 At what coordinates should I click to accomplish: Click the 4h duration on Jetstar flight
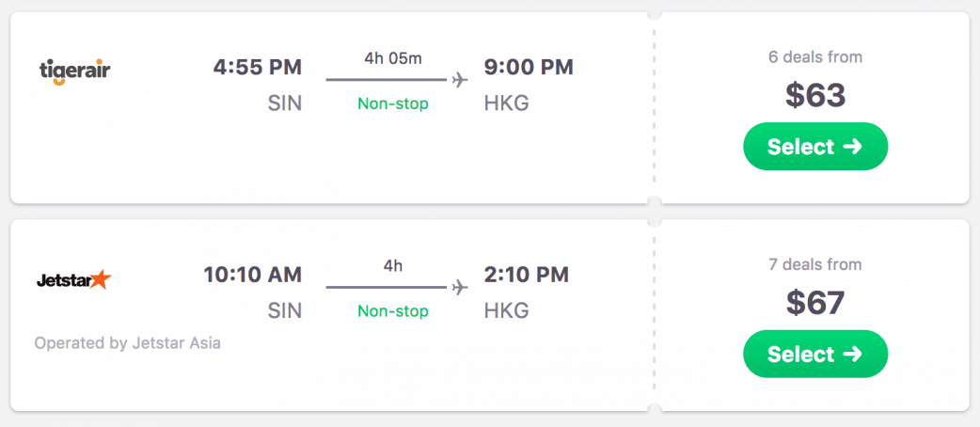pyautogui.click(x=393, y=266)
